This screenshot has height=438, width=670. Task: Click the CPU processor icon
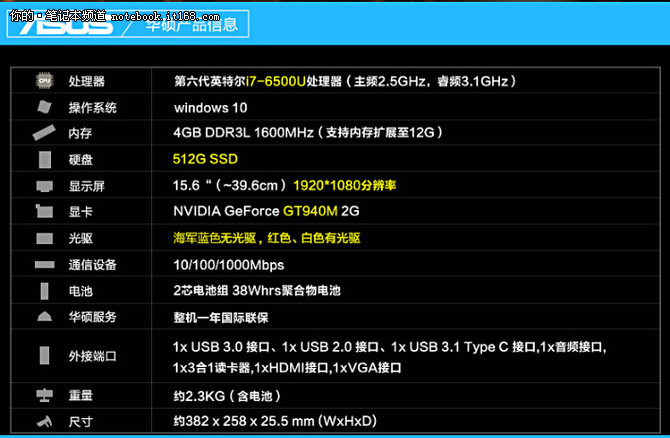point(44,81)
